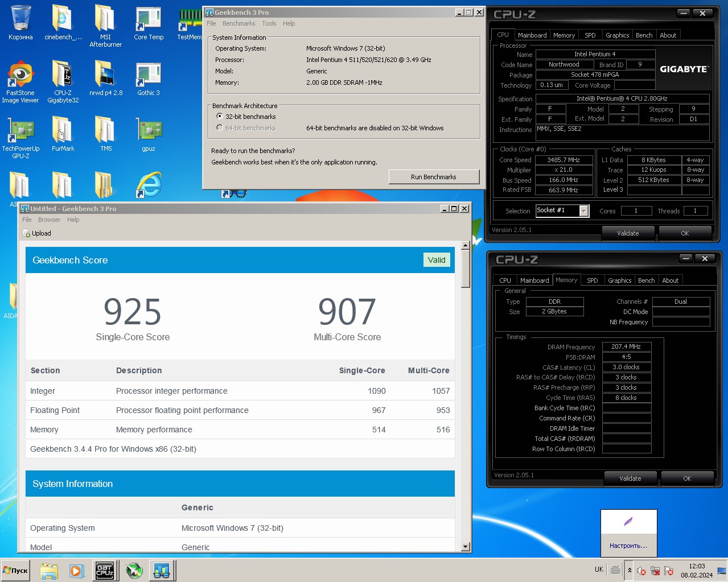Launch Gothic 3 desktop shortcut
The height and width of the screenshot is (582, 728).
(x=149, y=79)
